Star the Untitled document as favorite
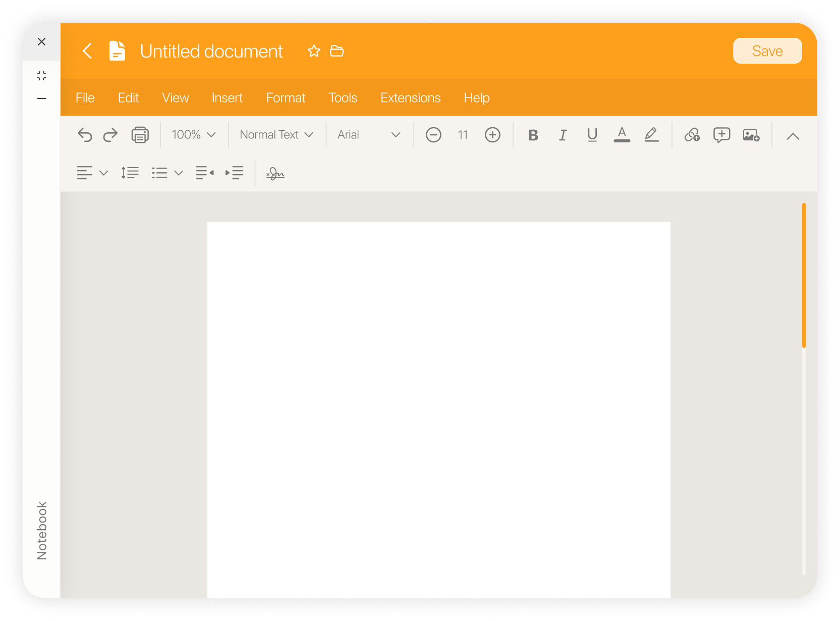Screen dimensions: 840x621 314,51
